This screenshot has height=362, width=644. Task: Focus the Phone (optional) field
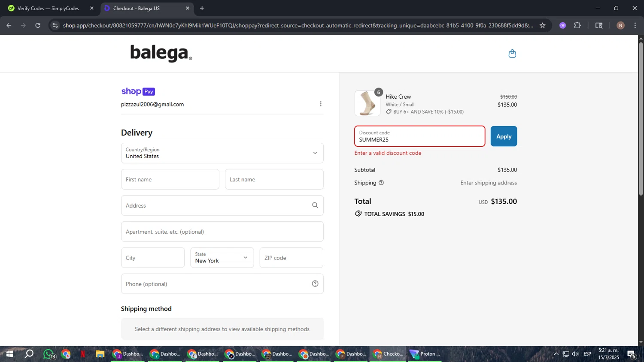tap(222, 284)
